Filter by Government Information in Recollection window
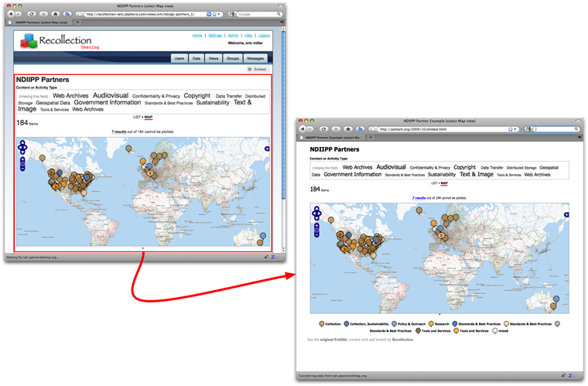This screenshot has width=588, height=386. (108, 102)
